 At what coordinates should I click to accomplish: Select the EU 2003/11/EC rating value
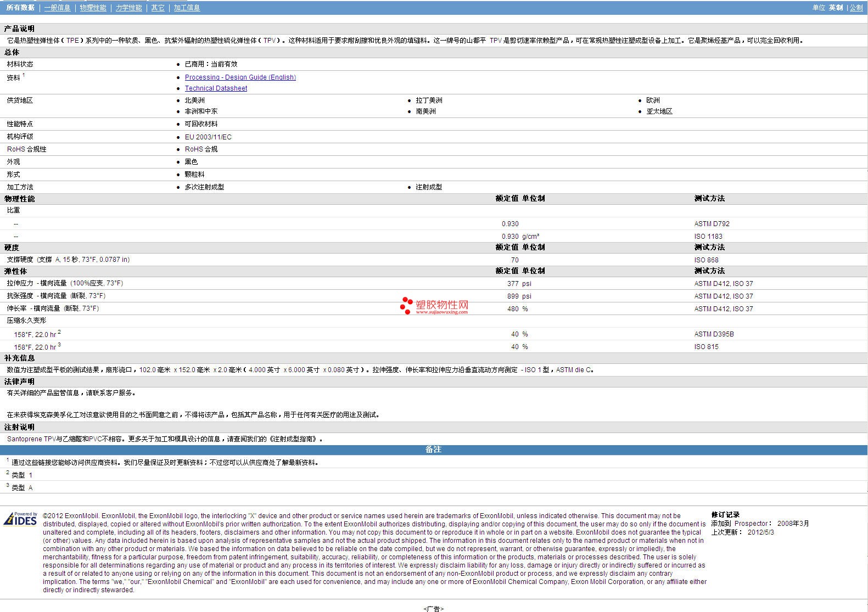208,137
